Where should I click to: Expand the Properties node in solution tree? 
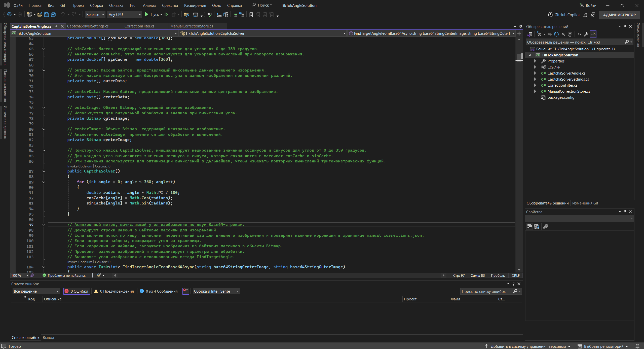pos(535,61)
